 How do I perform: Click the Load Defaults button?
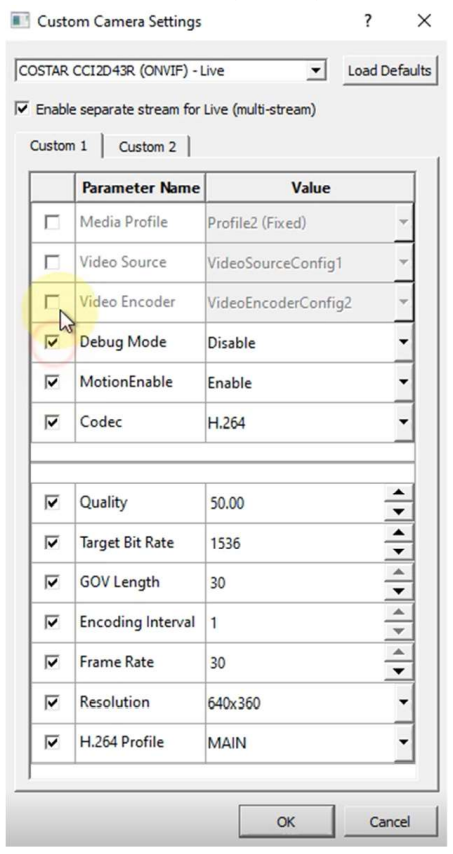[x=390, y=70]
